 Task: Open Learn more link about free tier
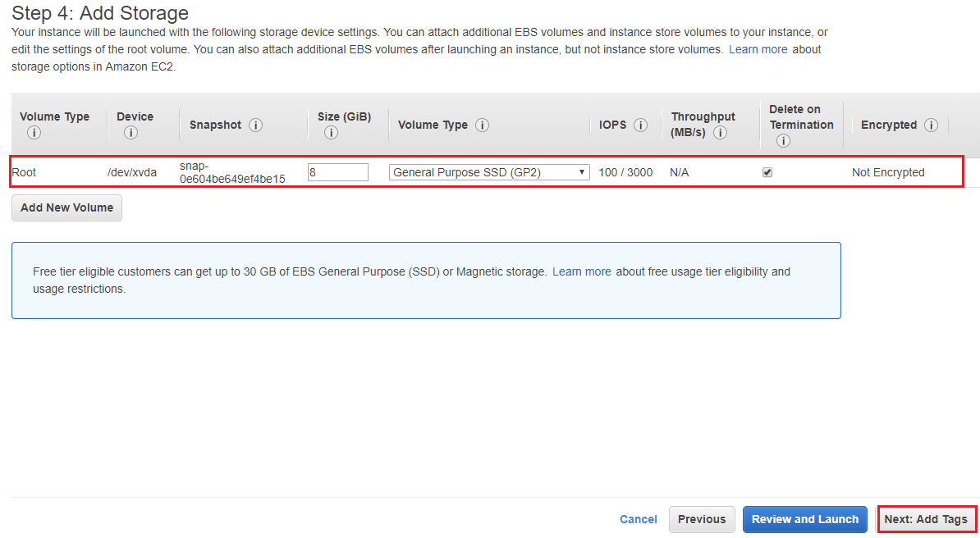(x=581, y=271)
